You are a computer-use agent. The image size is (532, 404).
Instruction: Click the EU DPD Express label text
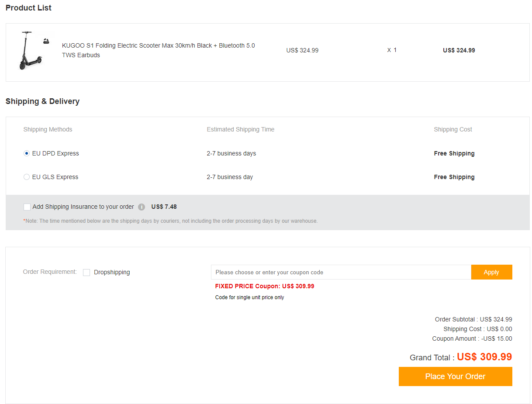click(x=55, y=154)
